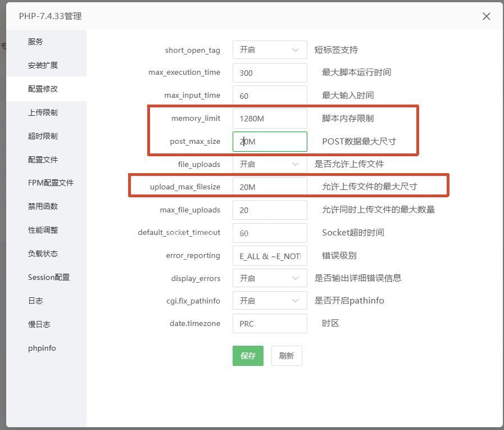Click the 最大脚本运行时间 description
This screenshot has height=430, width=504.
click(x=356, y=73)
